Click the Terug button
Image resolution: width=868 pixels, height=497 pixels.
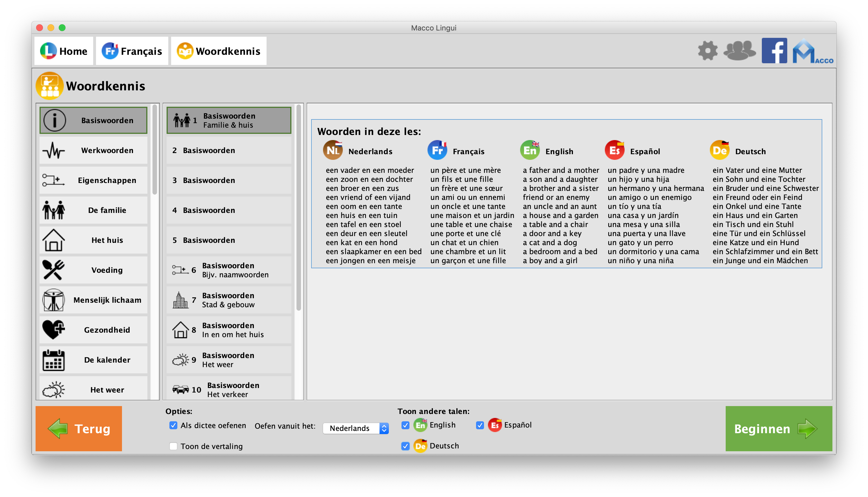tap(79, 428)
